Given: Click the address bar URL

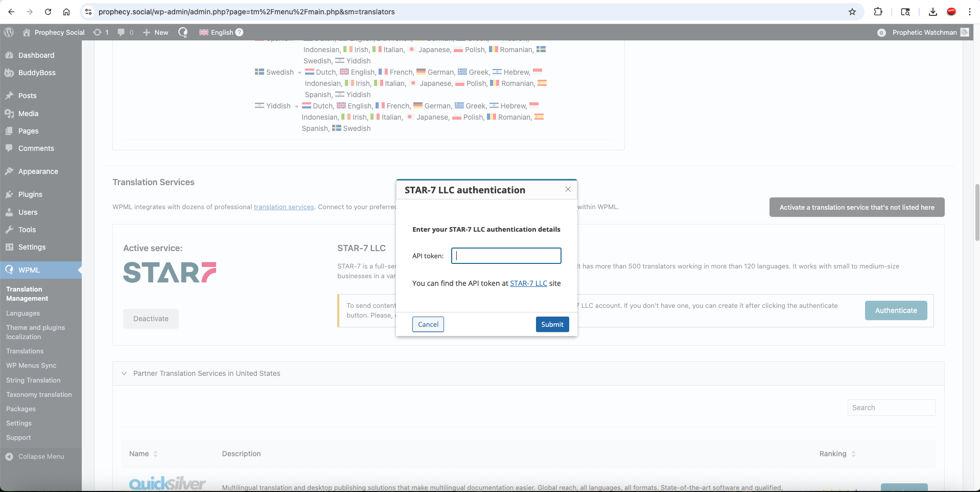Looking at the screenshot, I should pyautogui.click(x=246, y=12).
